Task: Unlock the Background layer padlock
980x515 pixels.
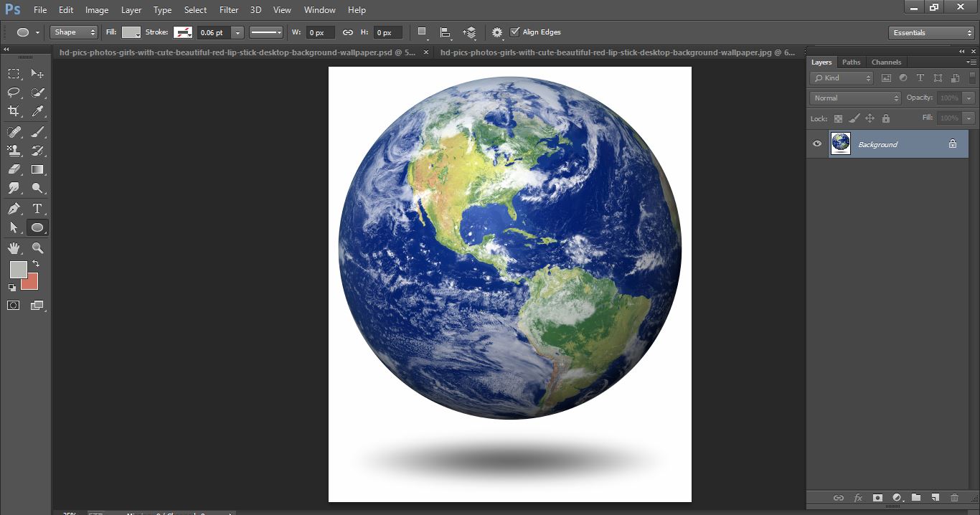Action: pos(953,143)
